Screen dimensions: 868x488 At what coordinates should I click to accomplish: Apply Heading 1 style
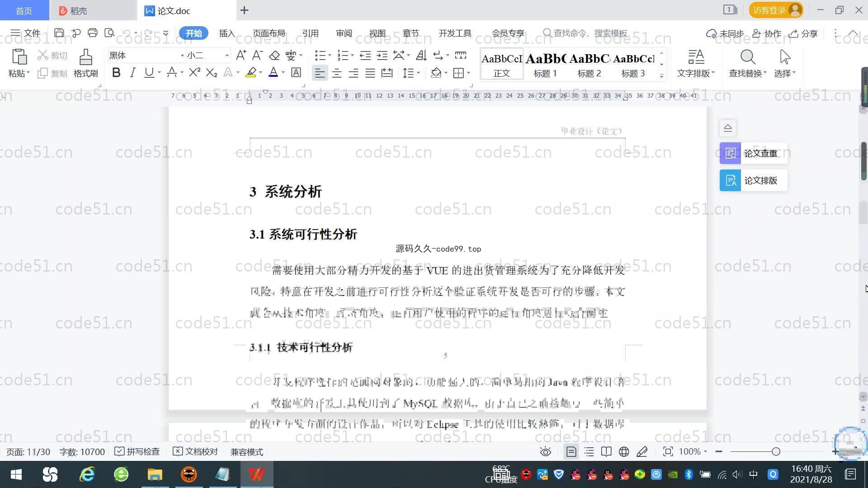545,65
